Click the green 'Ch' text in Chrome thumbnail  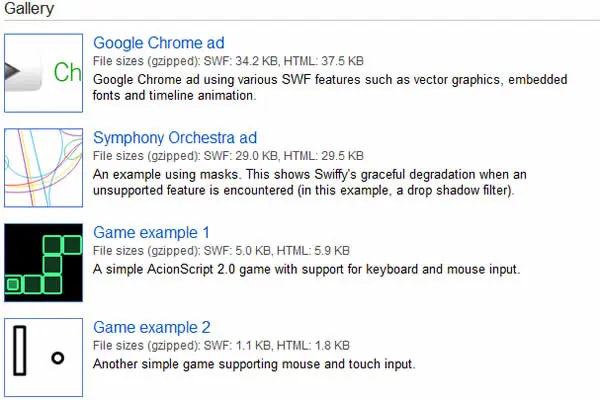[67, 72]
